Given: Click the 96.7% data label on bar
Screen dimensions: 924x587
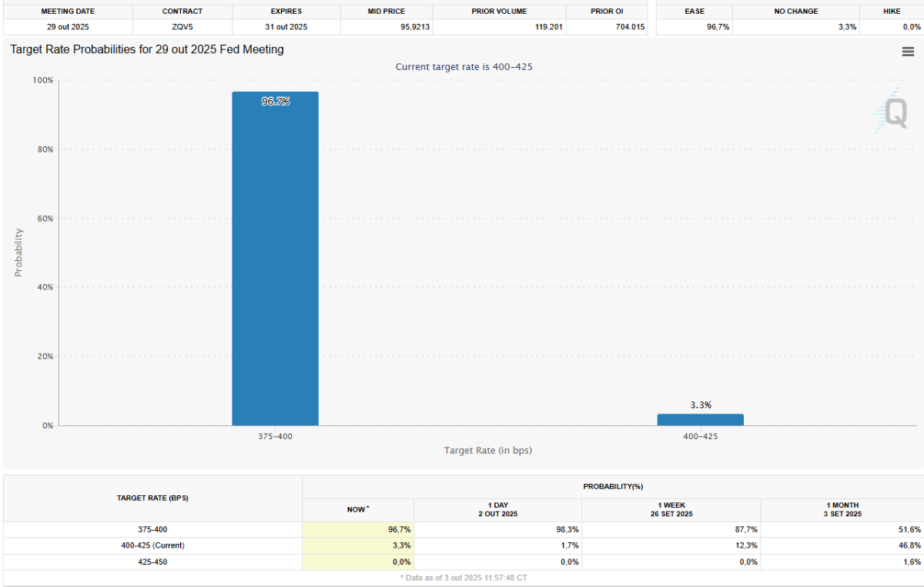Looking at the screenshot, I should click(275, 102).
